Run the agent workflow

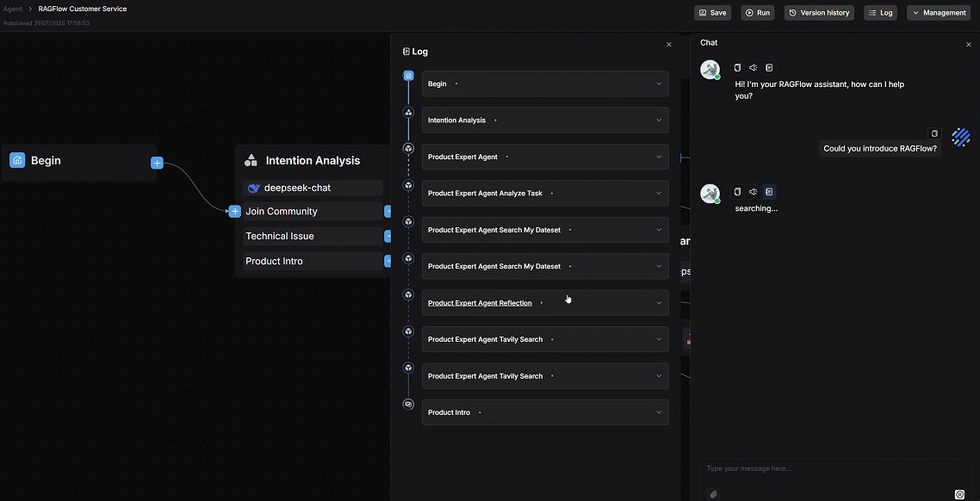point(758,13)
